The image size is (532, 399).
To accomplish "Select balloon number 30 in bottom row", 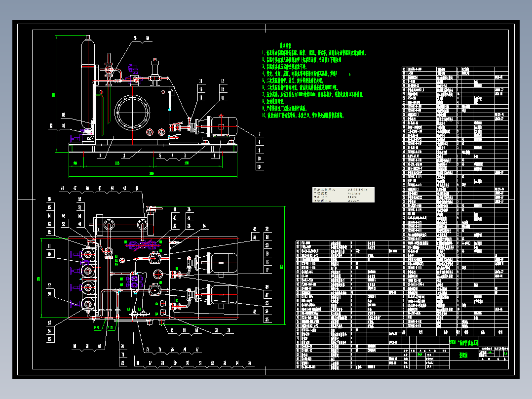I will coord(188,363).
